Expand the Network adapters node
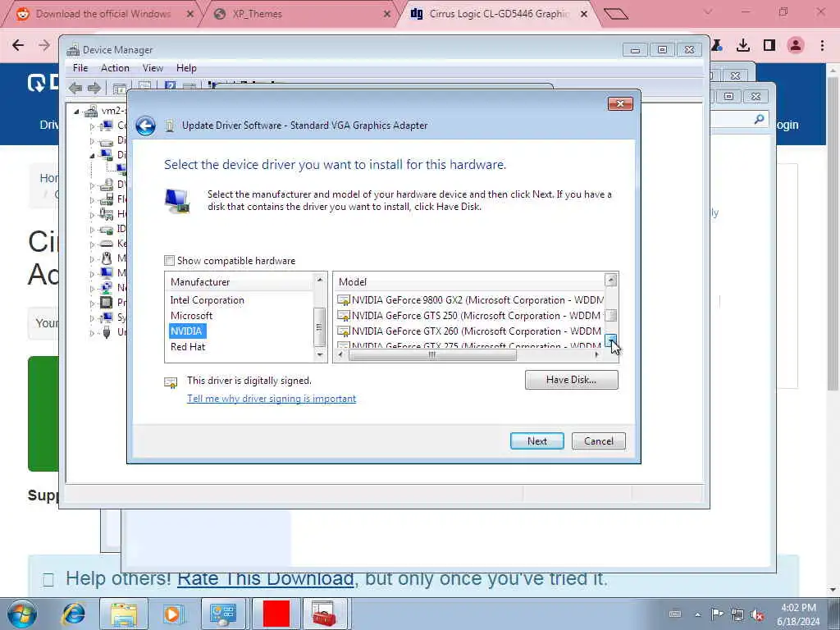840x630 pixels. pyautogui.click(x=92, y=288)
